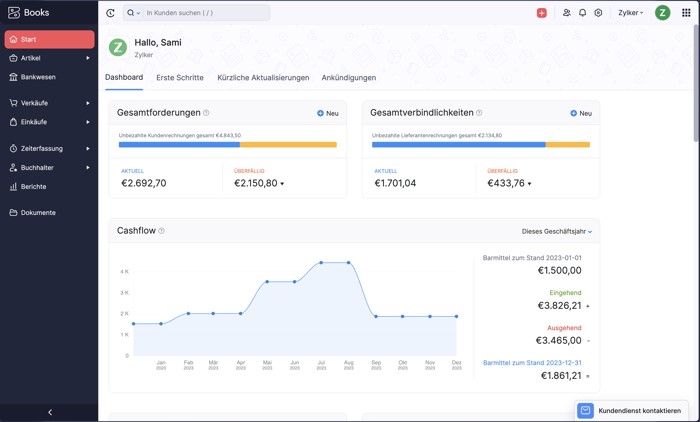This screenshot has height=422, width=700.
Task: Open the Ankündigungen tab
Action: 349,78
